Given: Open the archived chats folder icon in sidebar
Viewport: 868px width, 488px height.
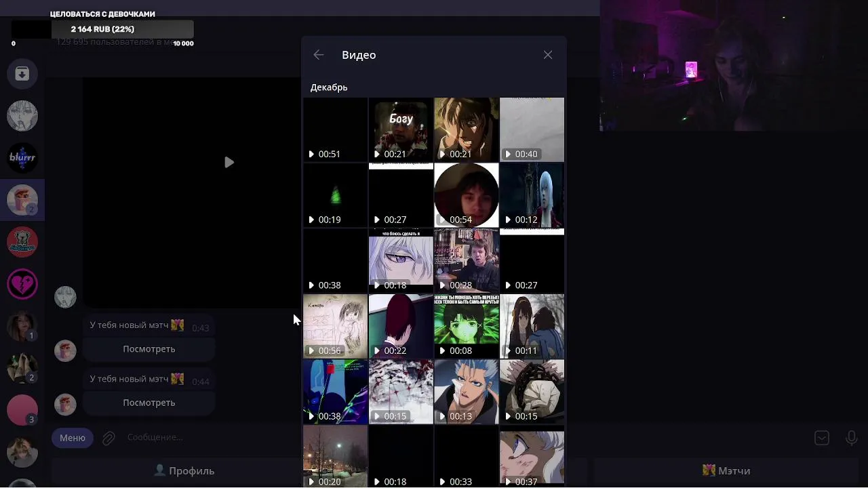Looking at the screenshot, I should click(22, 74).
